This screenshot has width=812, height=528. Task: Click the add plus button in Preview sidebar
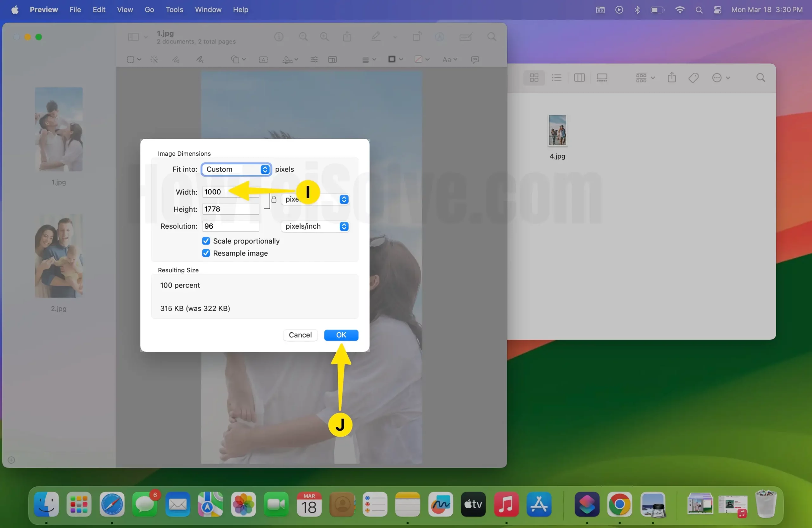(x=11, y=460)
